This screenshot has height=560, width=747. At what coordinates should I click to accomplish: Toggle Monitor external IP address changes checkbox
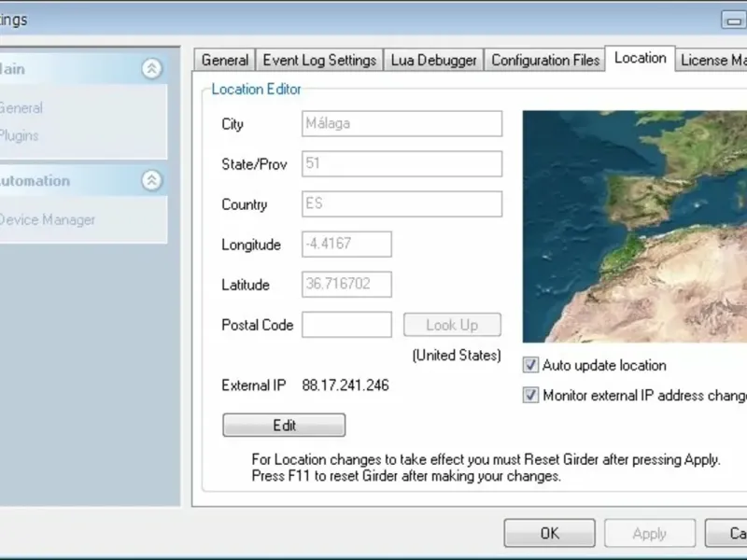coord(530,395)
